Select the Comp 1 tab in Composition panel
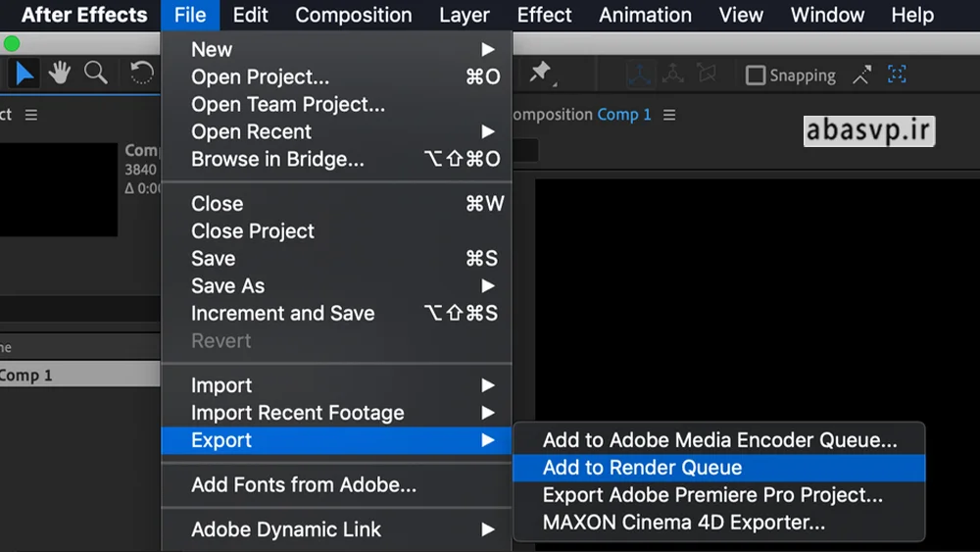This screenshot has height=552, width=980. point(623,115)
